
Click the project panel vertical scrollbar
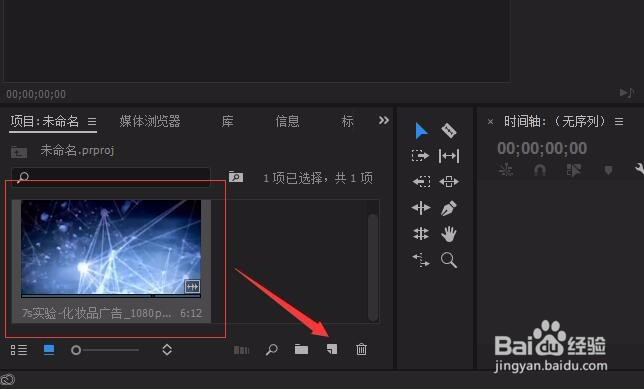click(x=373, y=267)
